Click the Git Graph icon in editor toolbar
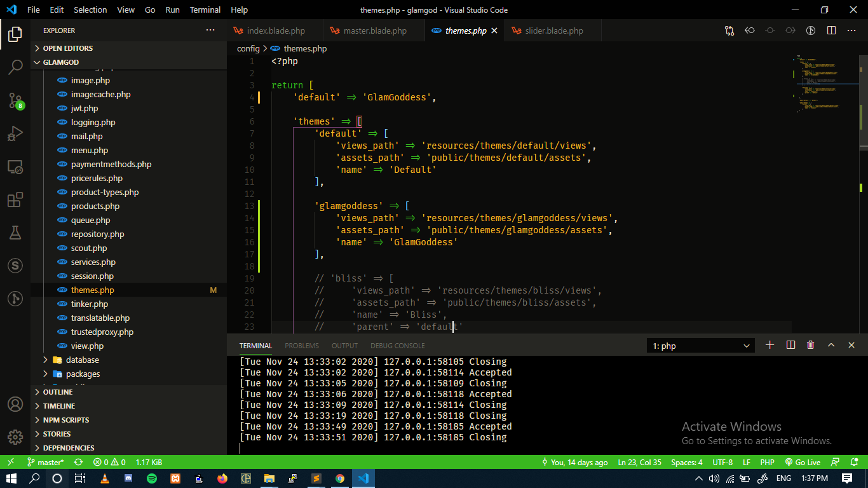This screenshot has height=488, width=868. click(x=811, y=30)
